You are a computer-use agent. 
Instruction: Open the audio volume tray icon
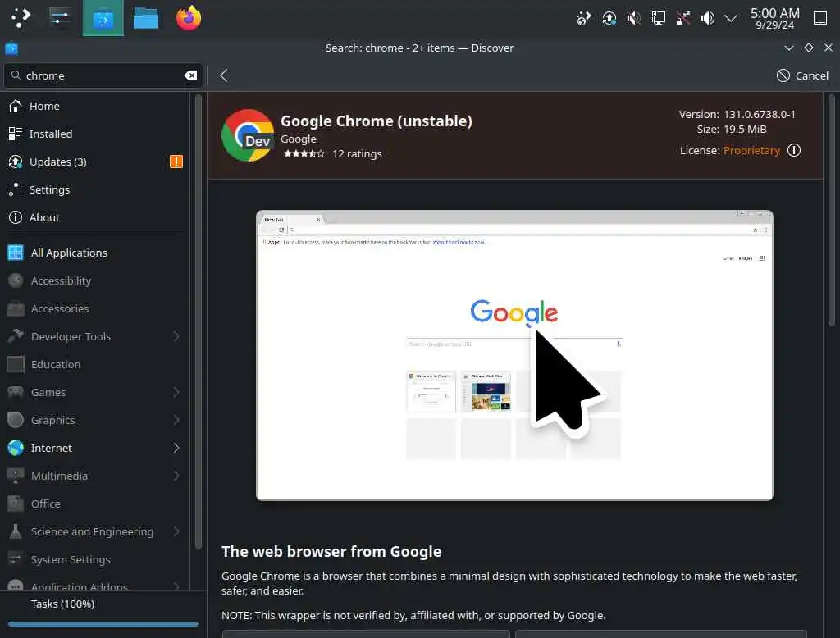coord(708,19)
